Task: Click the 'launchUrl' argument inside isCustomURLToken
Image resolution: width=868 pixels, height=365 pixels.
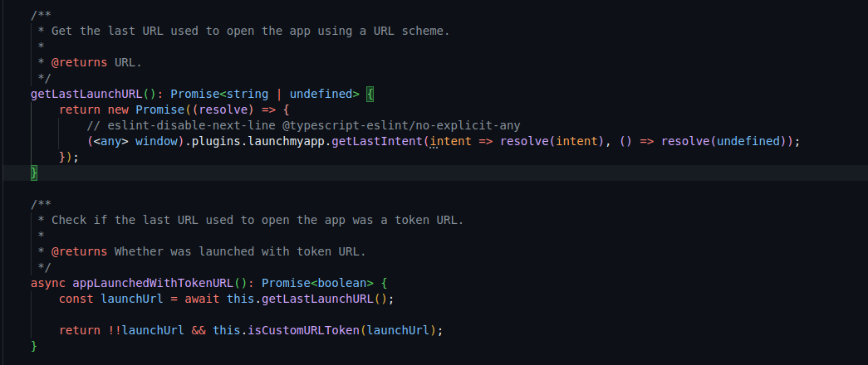Action: (398, 331)
